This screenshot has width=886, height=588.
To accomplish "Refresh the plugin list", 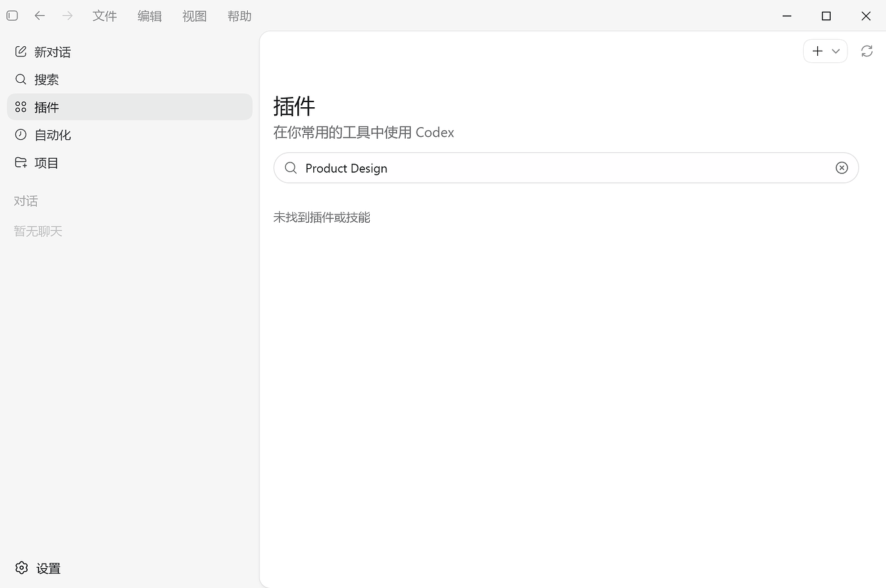I will click(867, 51).
